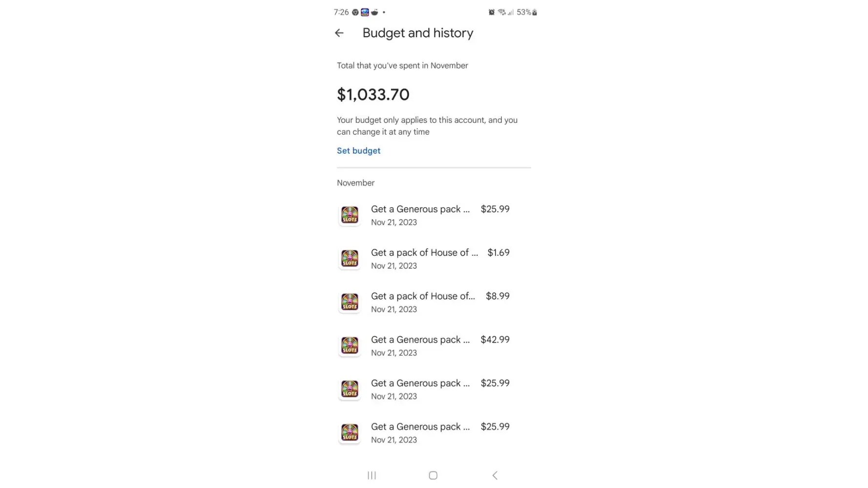Tap the slots app icon beside the $42.99 purchase

(x=350, y=346)
